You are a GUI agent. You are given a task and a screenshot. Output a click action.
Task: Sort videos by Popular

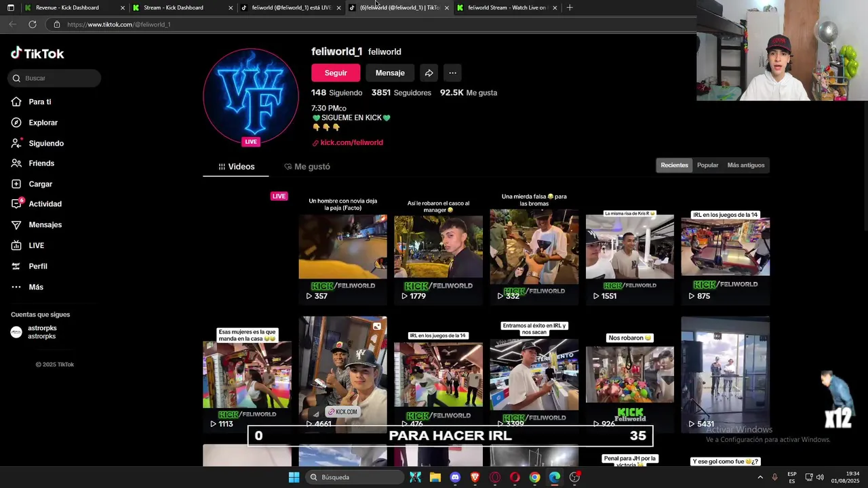point(707,165)
